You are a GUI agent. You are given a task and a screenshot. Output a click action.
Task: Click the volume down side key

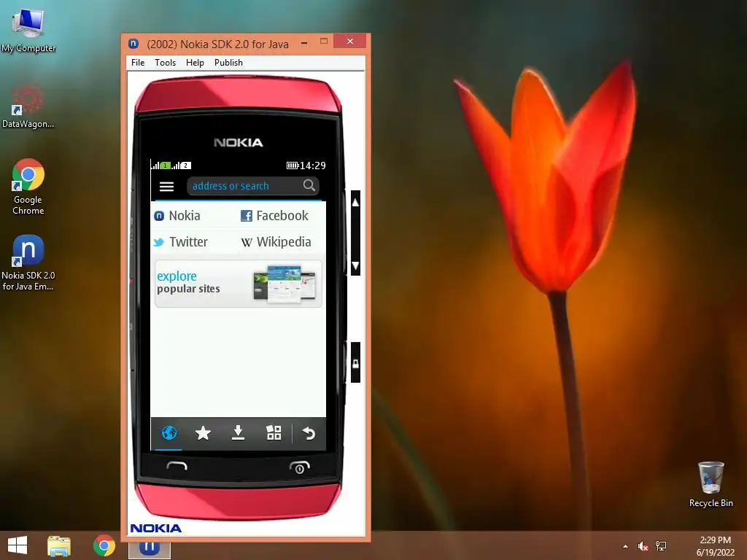click(x=355, y=265)
